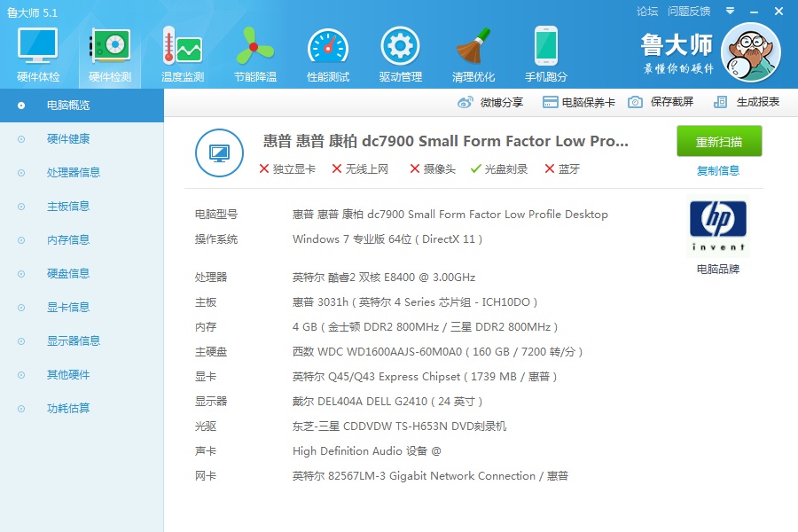Image resolution: width=798 pixels, height=532 pixels.
Task: Click the 微博分享 Weibo share icon
Action: [x=465, y=103]
